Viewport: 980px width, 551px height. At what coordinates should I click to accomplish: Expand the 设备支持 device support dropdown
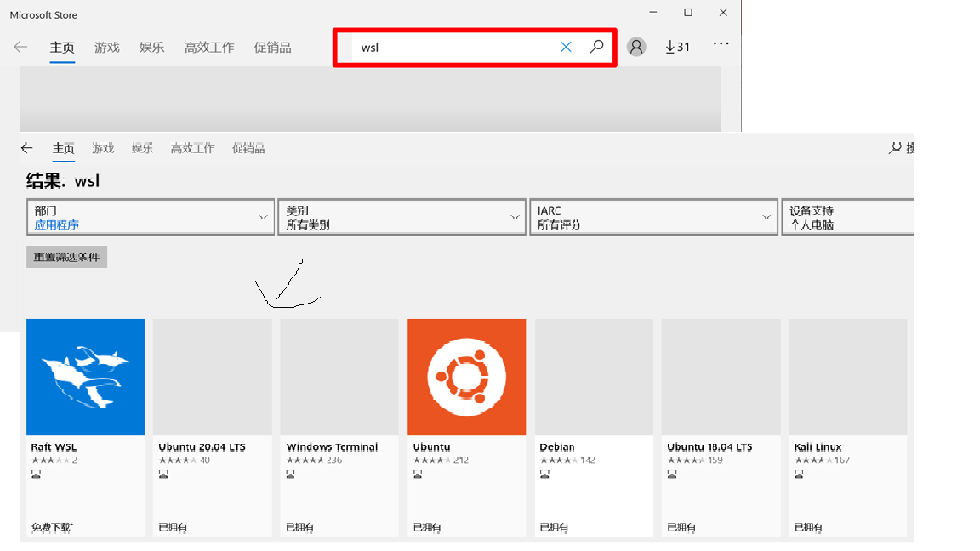[848, 218]
